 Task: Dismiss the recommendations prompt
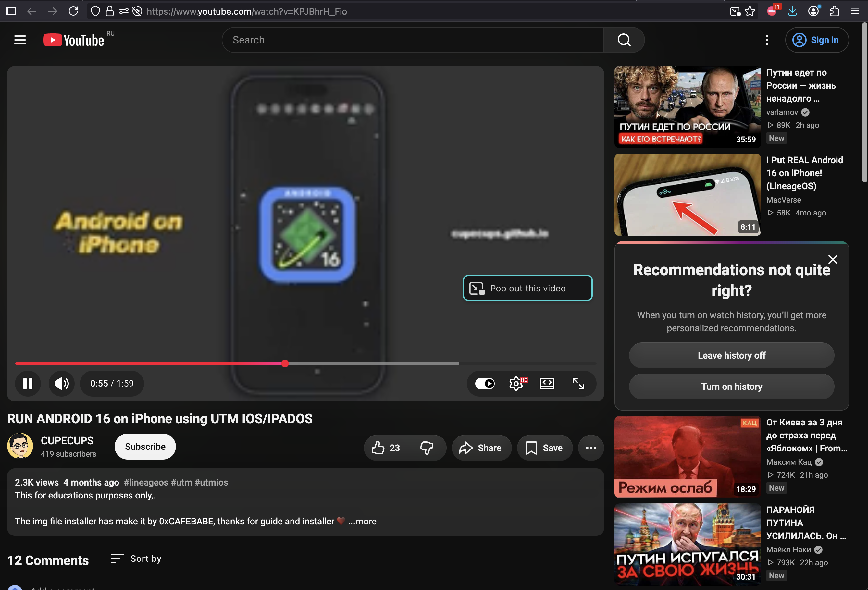pyautogui.click(x=833, y=259)
